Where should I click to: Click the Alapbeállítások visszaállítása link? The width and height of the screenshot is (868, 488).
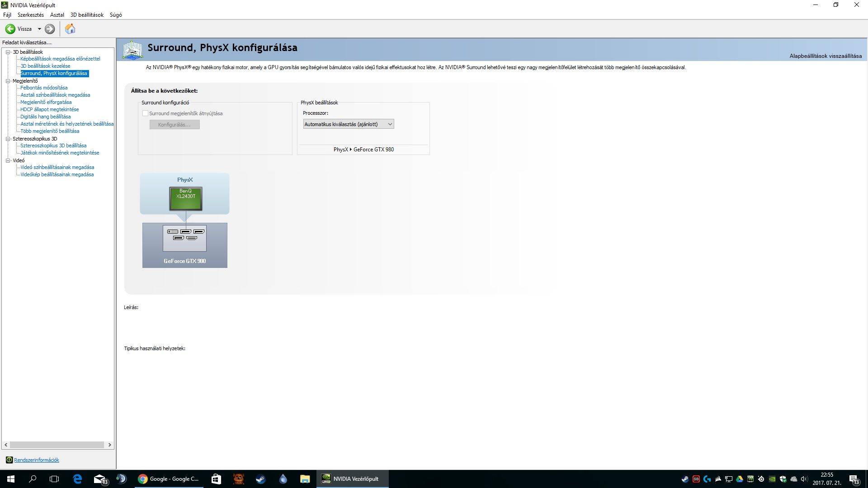point(825,56)
